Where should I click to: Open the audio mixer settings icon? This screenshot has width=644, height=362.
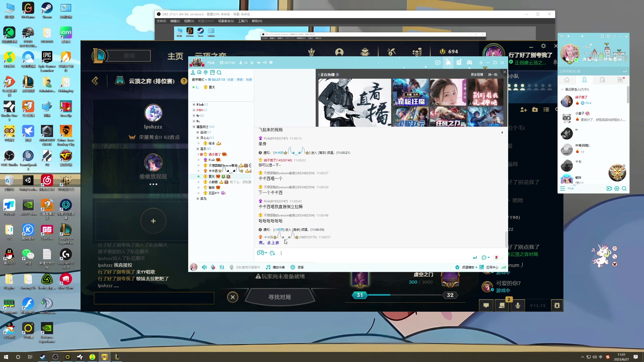[222, 267]
